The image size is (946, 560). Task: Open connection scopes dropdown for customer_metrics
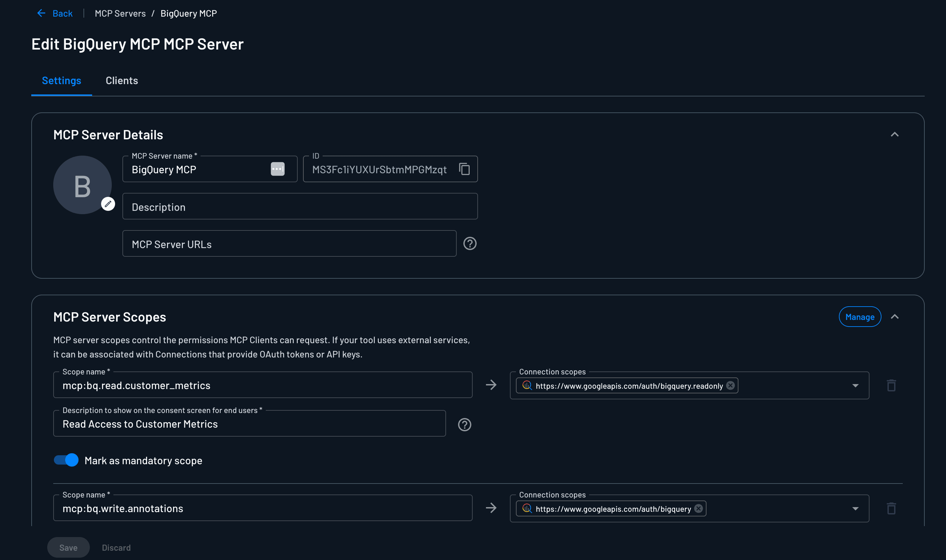856,386
